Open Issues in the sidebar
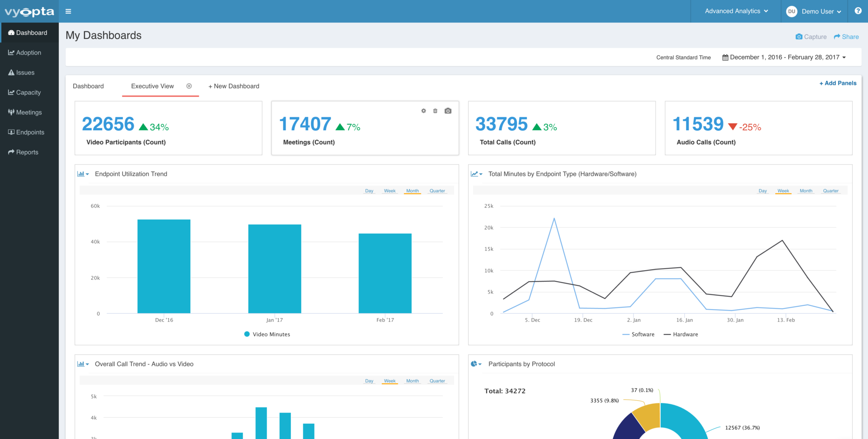868x439 pixels. pos(29,73)
